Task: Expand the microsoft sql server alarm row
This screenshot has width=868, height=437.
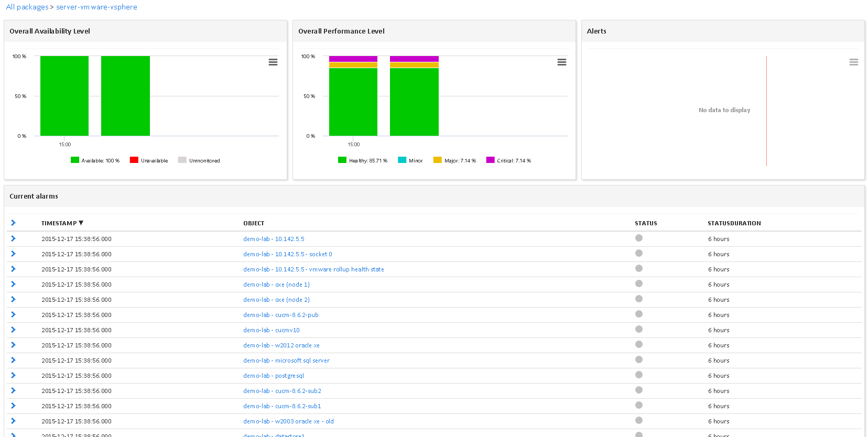Action: click(13, 360)
